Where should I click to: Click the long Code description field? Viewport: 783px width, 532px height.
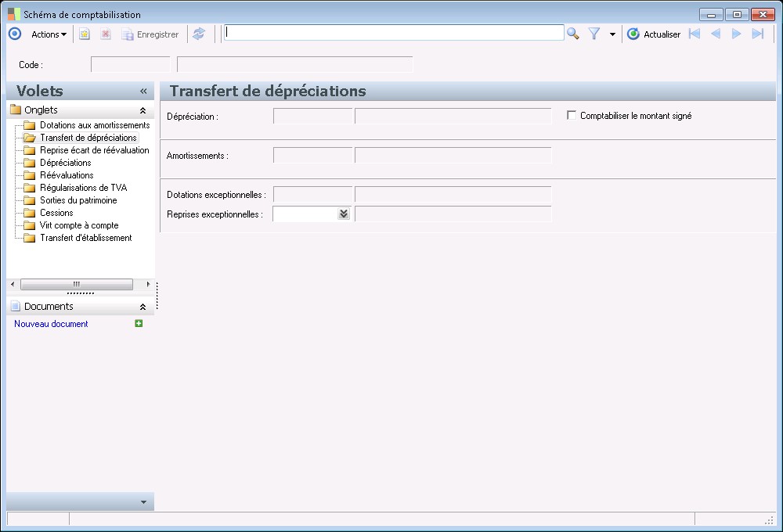tap(294, 64)
